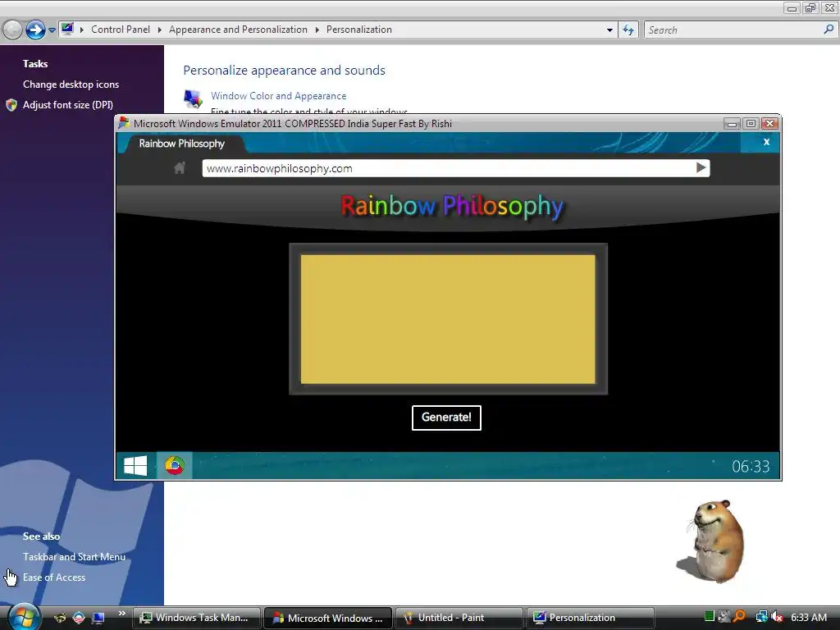
Task: Click the Forward navigation arrow in Control Panel
Action: pos(35,30)
